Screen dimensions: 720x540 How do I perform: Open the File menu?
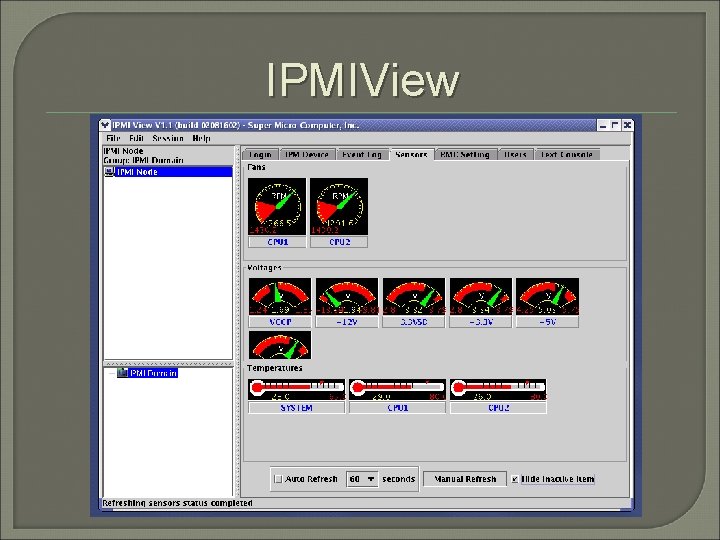pos(113,138)
